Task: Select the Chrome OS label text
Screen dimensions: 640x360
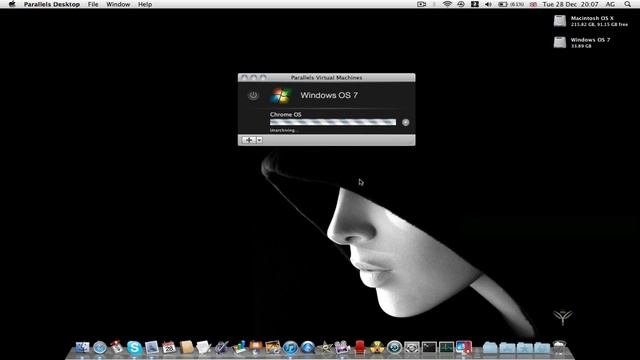Action: pyautogui.click(x=286, y=115)
